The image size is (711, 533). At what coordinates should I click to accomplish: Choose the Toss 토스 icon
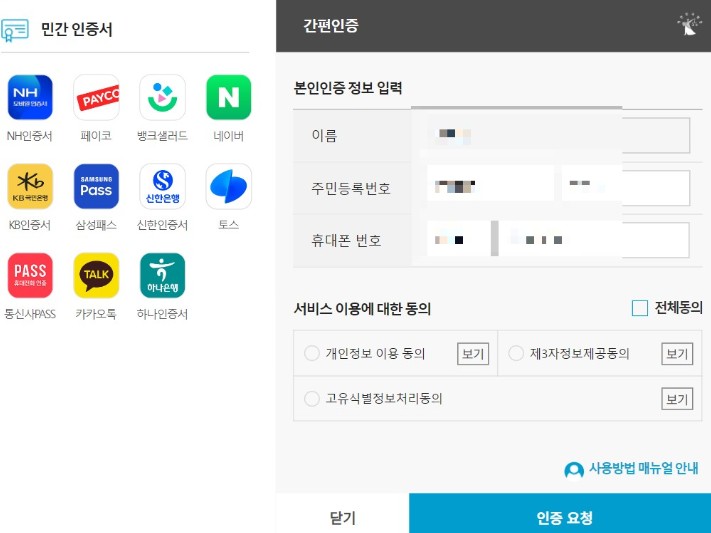tap(229, 186)
